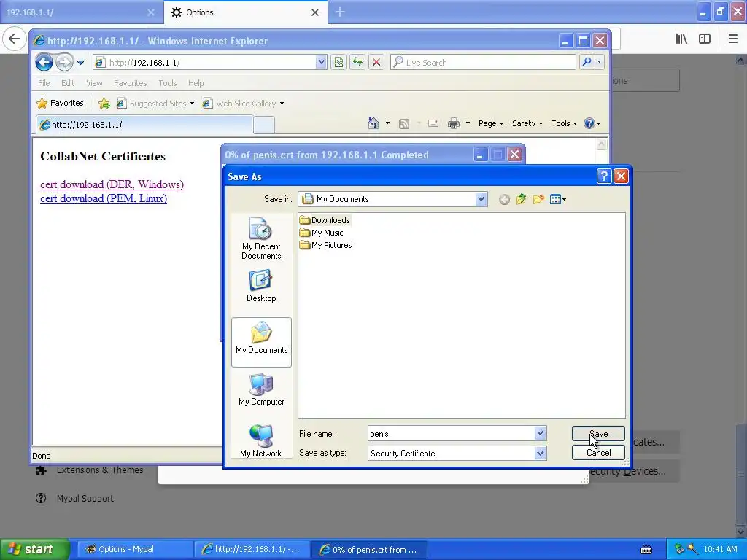
Task: Expand the Save in folder dropdown
Action: (481, 199)
